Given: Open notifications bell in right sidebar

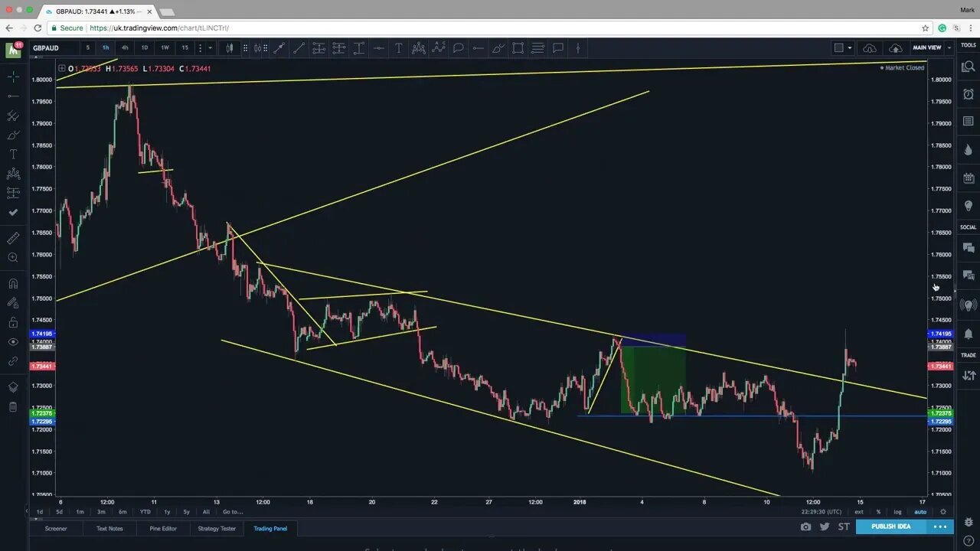Looking at the screenshot, I should (x=969, y=334).
